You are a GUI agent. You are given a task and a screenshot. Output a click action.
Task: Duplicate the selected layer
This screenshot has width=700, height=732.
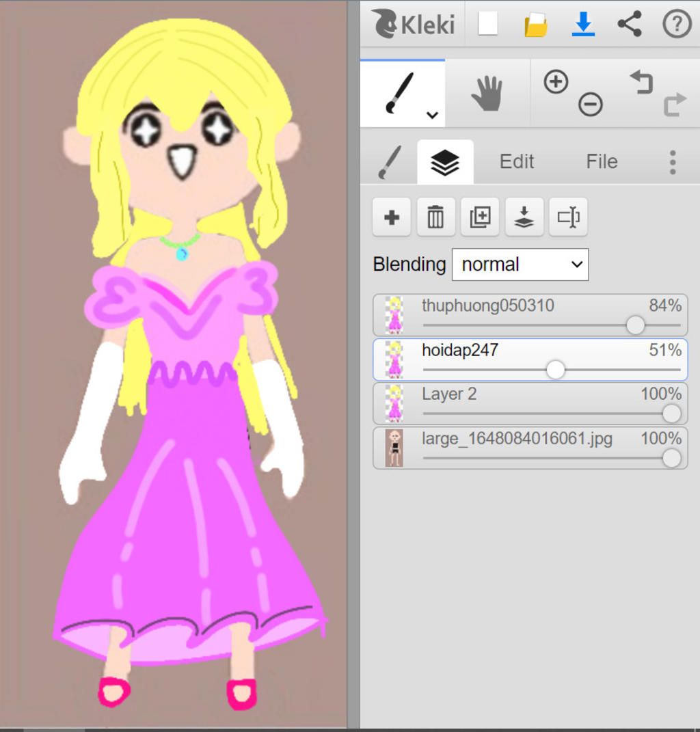pos(480,217)
